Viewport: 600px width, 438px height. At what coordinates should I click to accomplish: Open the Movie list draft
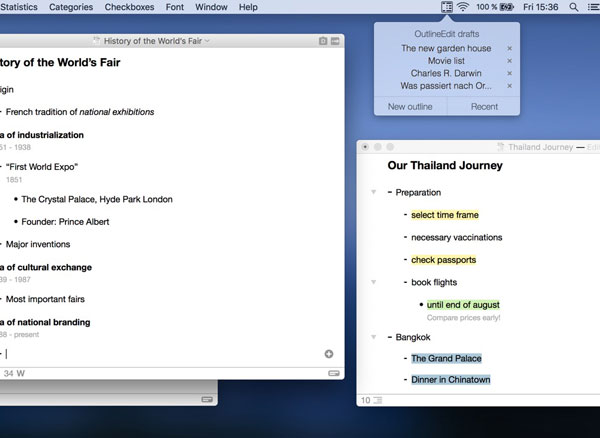(446, 61)
